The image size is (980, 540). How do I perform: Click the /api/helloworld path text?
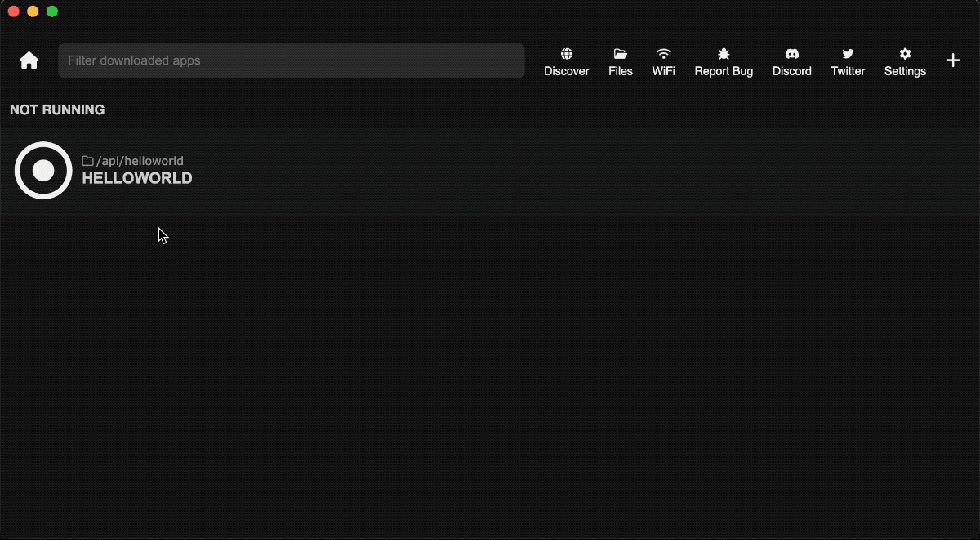[x=139, y=160]
